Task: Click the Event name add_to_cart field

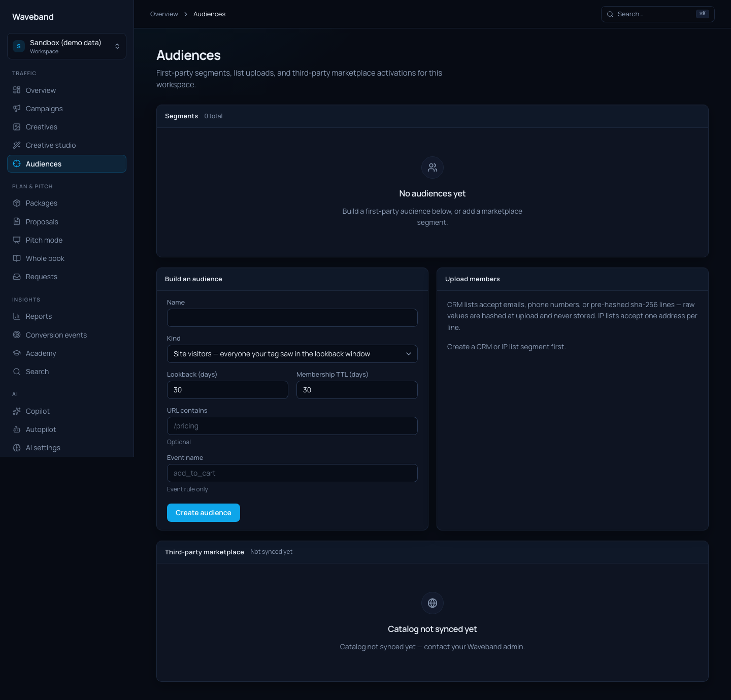Action: [x=292, y=473]
